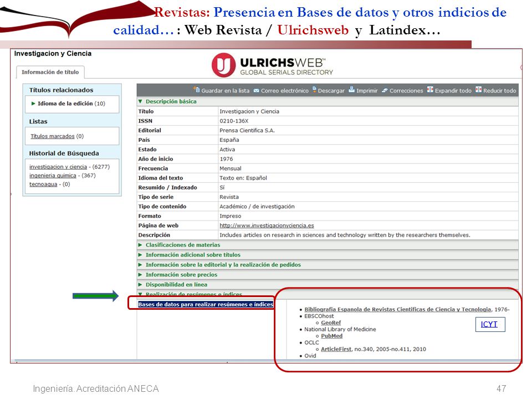532x399 pixels.
Task: Click the Correo electrónico envelope icon
Action: [x=257, y=90]
